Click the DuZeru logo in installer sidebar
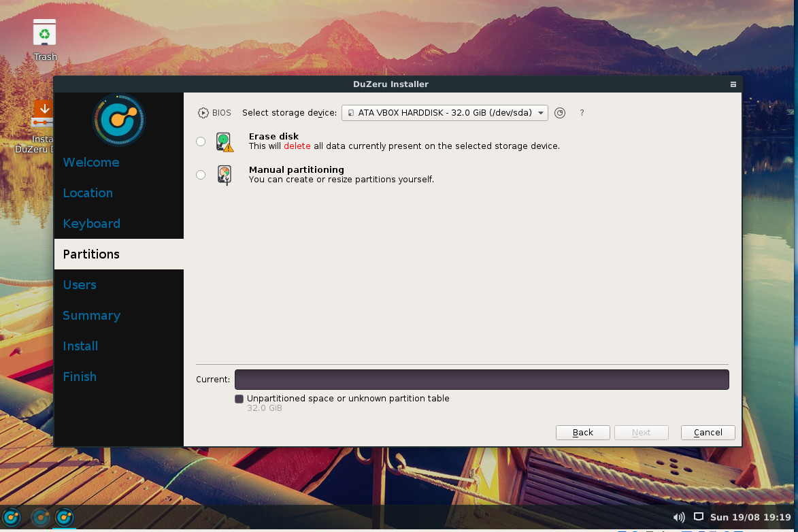 pyautogui.click(x=119, y=120)
